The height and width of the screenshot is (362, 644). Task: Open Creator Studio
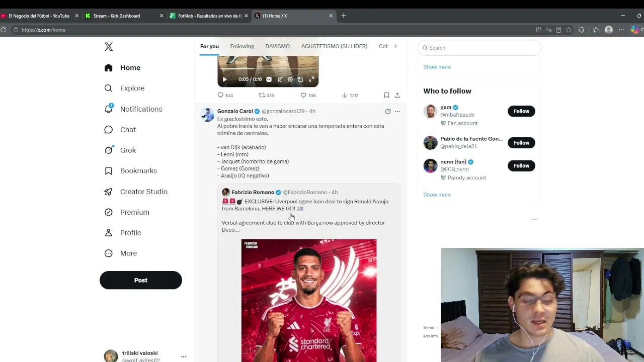click(x=136, y=192)
